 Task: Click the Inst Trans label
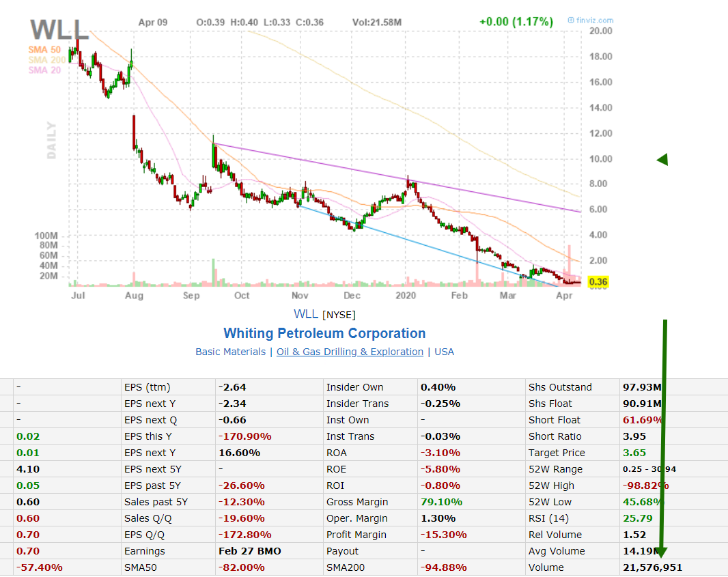[350, 436]
